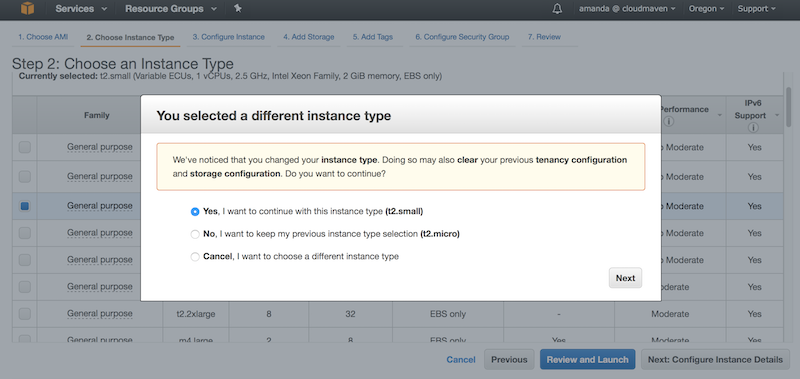Image resolution: width=800 pixels, height=379 pixels.
Task: Expand the Resource Groups menu
Action: (171, 9)
